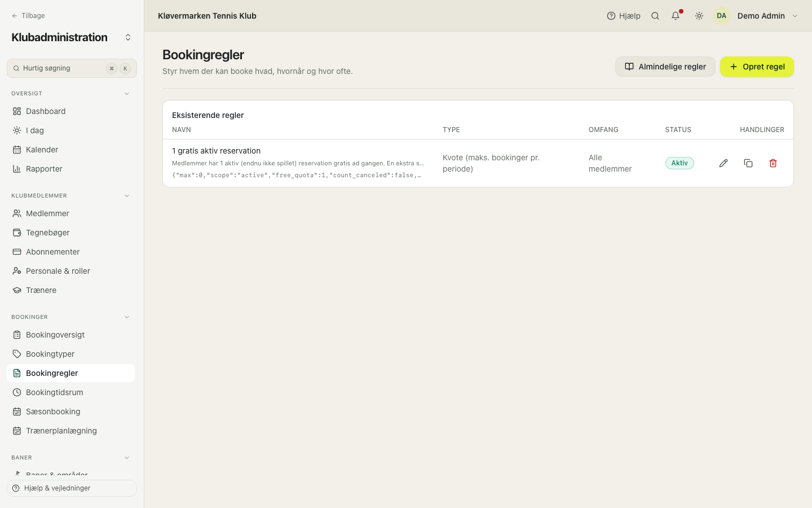Click the '1 gratis aktiv reservation' rule name
The height and width of the screenshot is (508, 812).
pyautogui.click(x=217, y=151)
